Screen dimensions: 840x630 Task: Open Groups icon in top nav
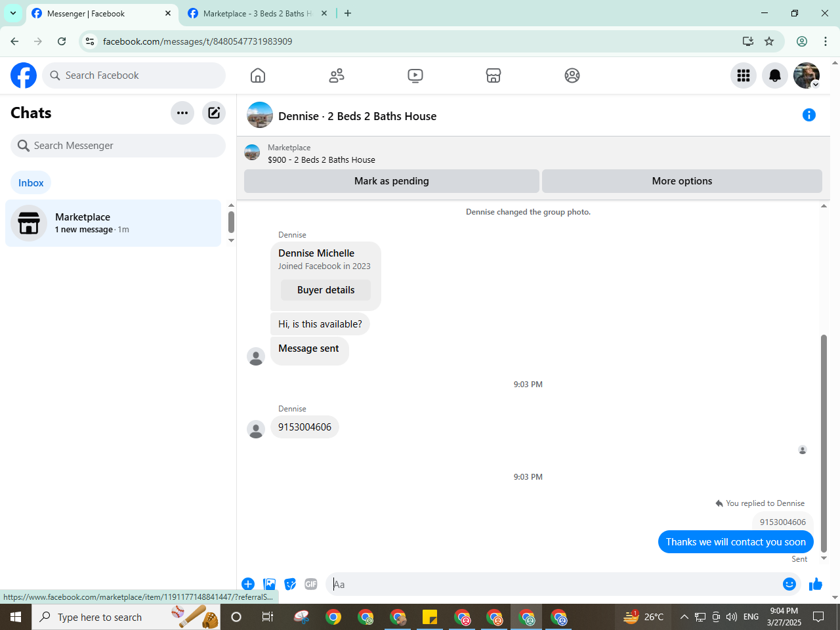point(572,75)
